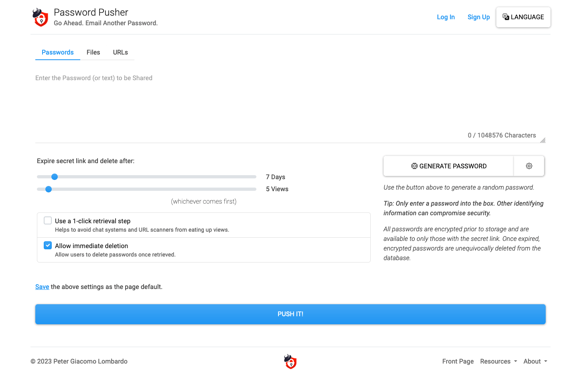Adjust the 5 Views expiration slider
Screen dimensions: 581x392
point(49,189)
